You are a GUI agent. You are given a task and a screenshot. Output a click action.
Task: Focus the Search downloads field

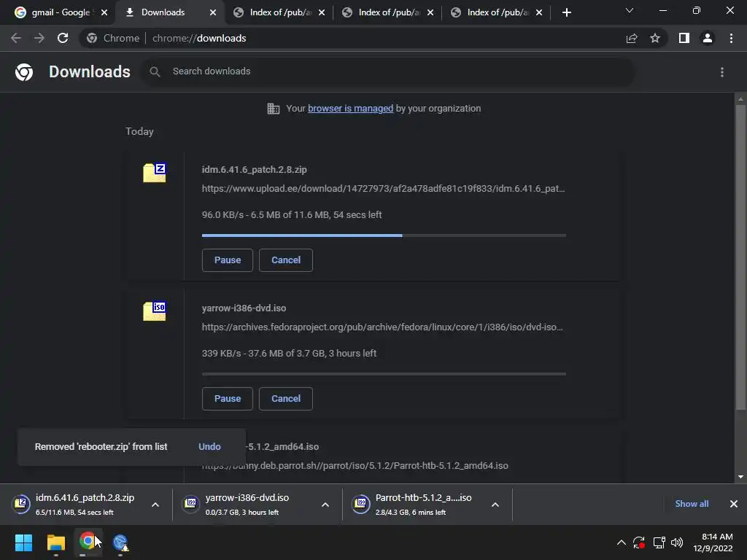click(388, 71)
